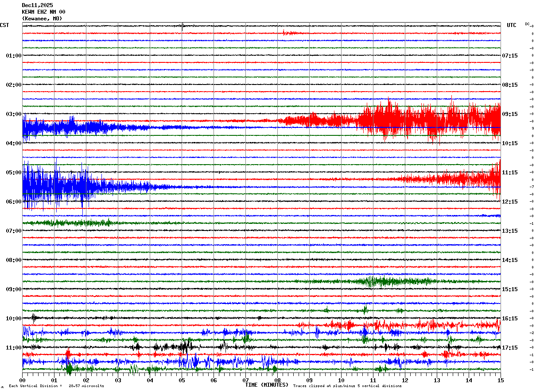Screen dimensions: 536x392
Task: Click minute tick label 06 on the axis
Action: point(214,380)
